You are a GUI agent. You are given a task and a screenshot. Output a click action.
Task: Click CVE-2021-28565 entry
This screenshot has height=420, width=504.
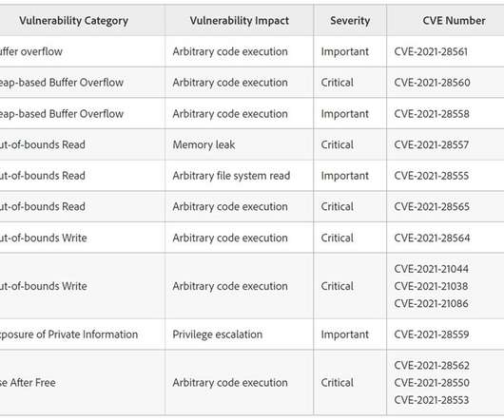tap(432, 206)
